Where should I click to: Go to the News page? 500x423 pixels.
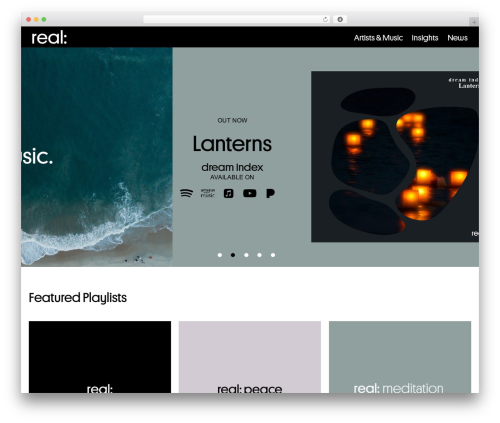[457, 38]
